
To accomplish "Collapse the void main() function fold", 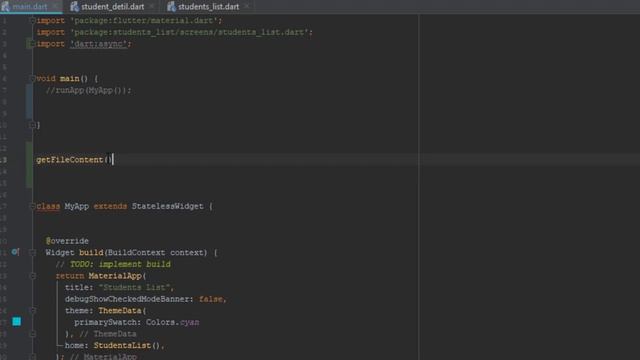I will point(33,78).
